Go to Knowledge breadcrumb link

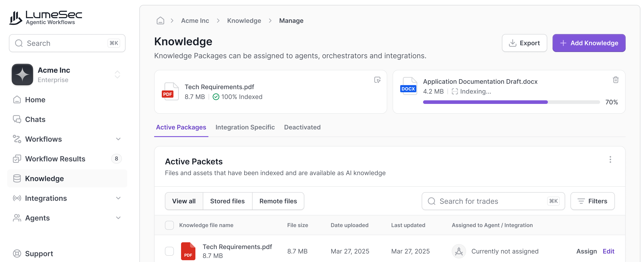pyautogui.click(x=244, y=20)
